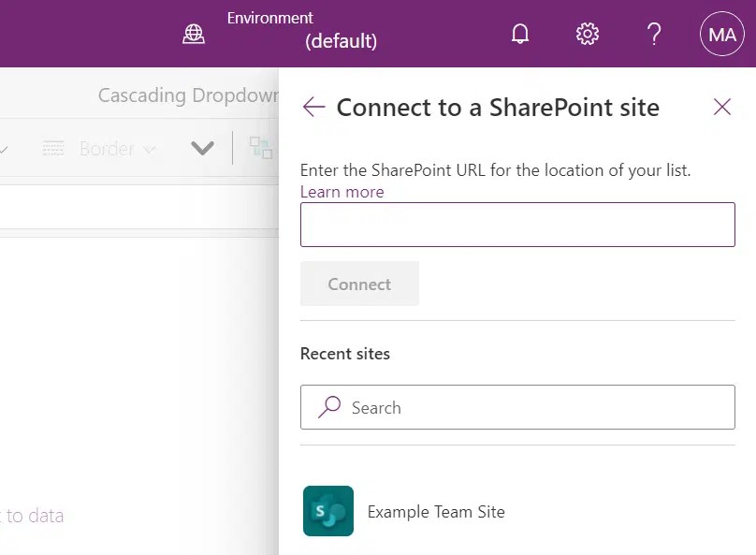
Task: Click the MA account avatar
Action: [x=721, y=34]
